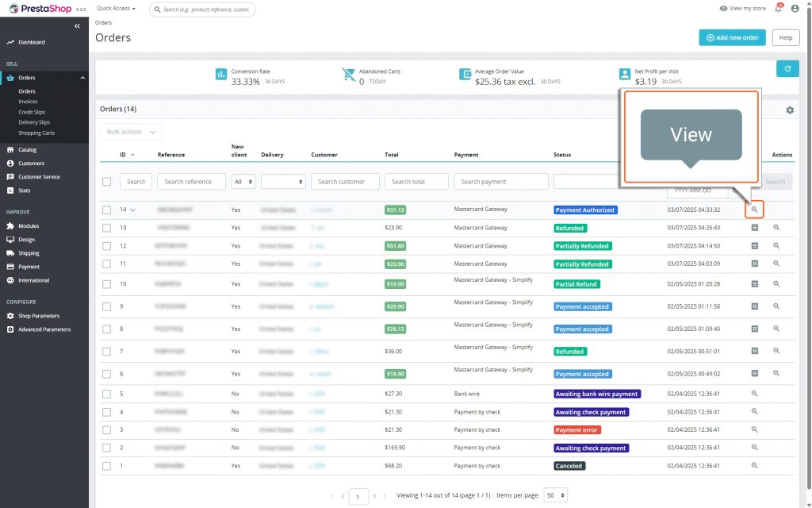The width and height of the screenshot is (812, 508).
Task: Open the Items per page dropdown
Action: (x=555, y=495)
